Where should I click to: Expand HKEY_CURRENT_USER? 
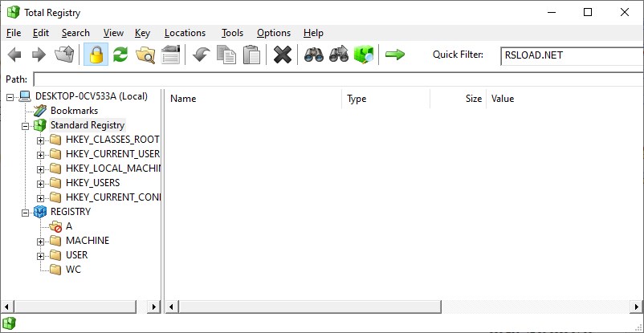pos(40,155)
